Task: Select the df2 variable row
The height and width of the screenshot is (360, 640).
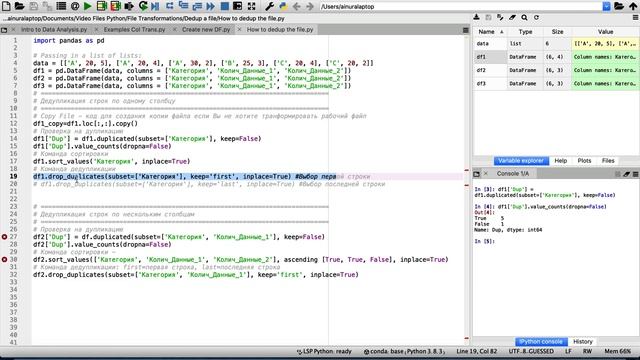Action: (556, 70)
